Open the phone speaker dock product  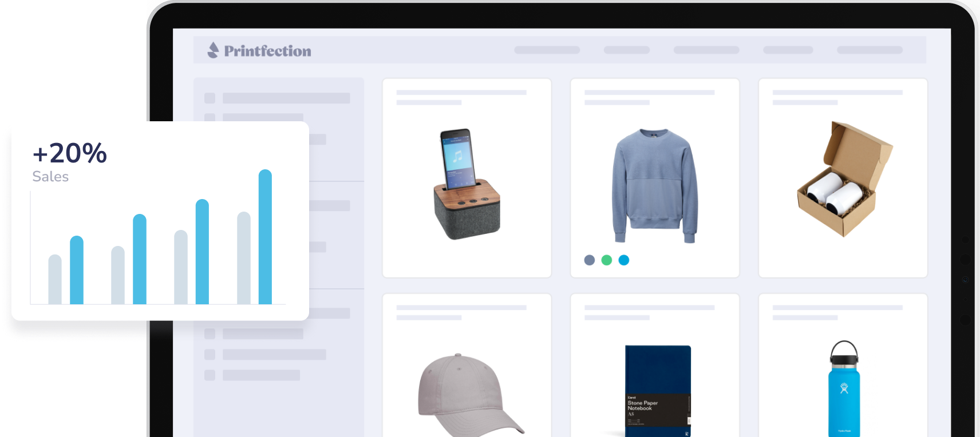[x=467, y=184]
